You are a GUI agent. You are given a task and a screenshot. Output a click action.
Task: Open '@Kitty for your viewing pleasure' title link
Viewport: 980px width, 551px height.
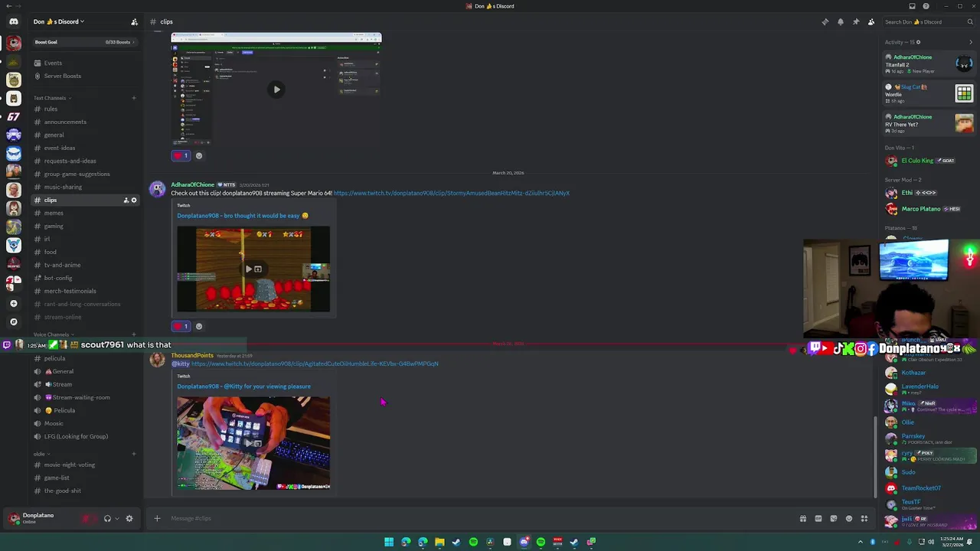coord(243,386)
